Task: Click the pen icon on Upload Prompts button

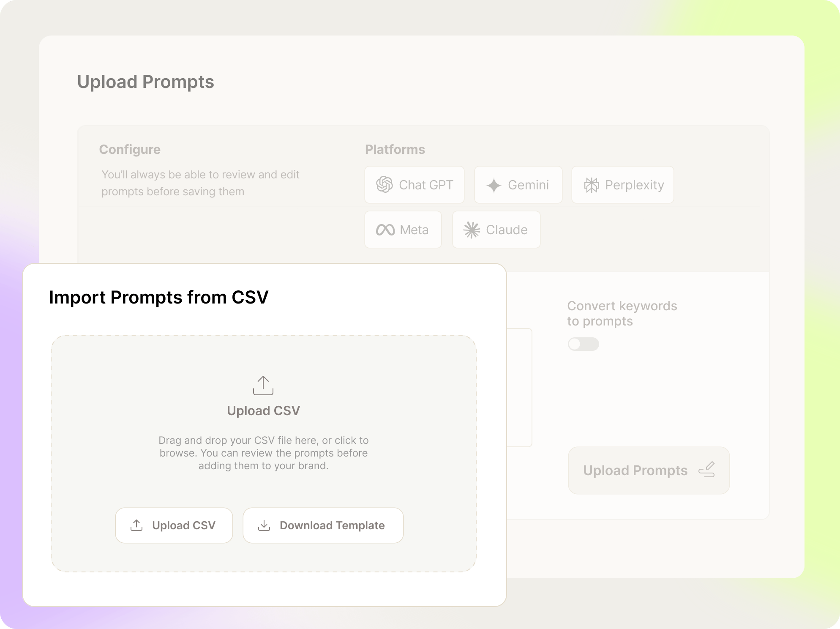Action: (x=707, y=470)
